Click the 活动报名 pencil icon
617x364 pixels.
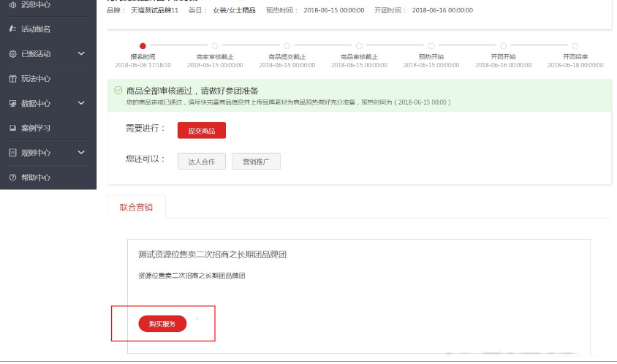click(12, 29)
